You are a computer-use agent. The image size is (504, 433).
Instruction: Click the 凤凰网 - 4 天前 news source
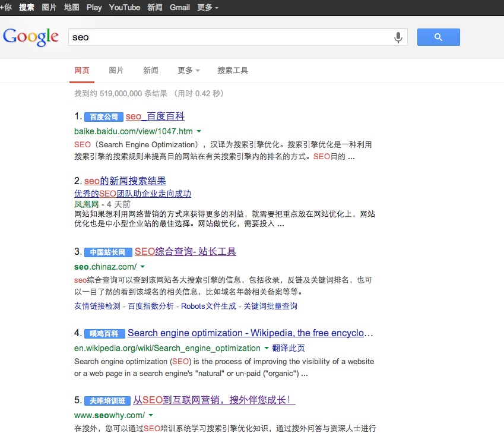point(102,204)
